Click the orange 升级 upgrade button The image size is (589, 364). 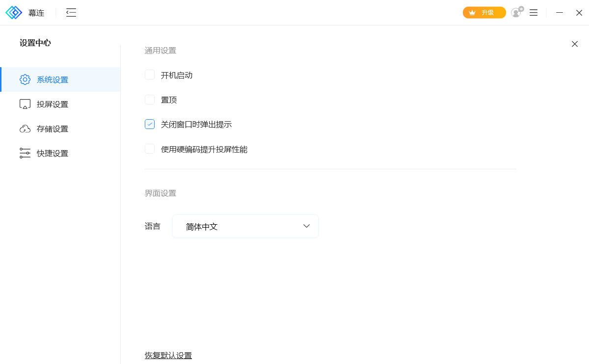(484, 13)
